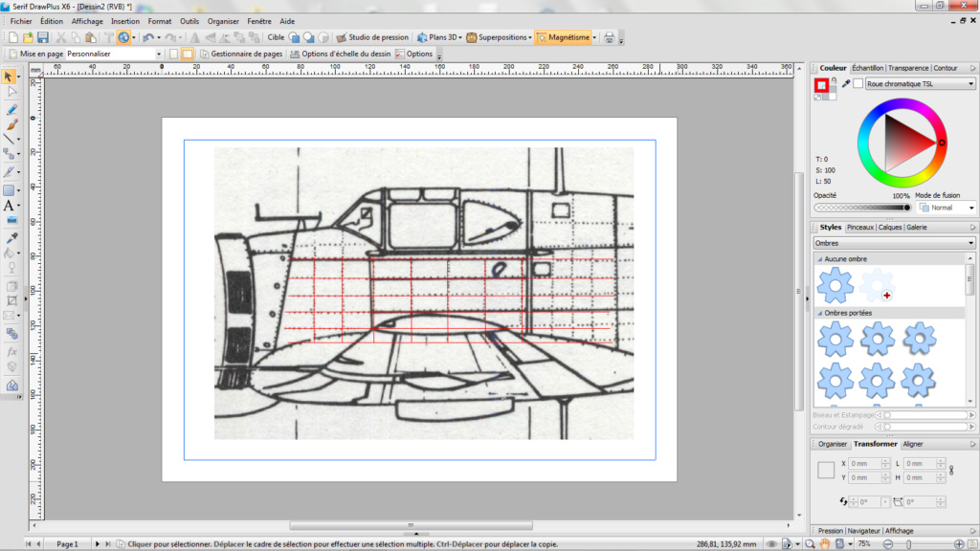Image resolution: width=980 pixels, height=551 pixels.
Task: Expand the Superpositions dropdown arrow
Action: tap(530, 37)
